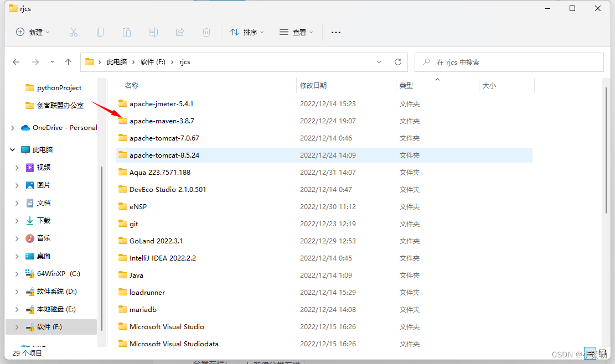Select apache-tomcat-8.5.24 folder row
Image resolution: width=615 pixels, height=364 pixels.
coord(324,155)
